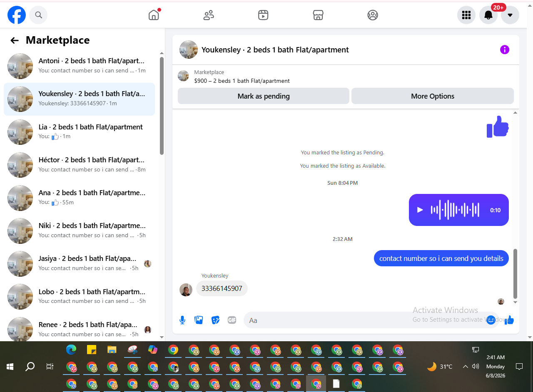533x392 pixels.
Task: Launch Microsoft Edge from the taskbar
Action: point(71,350)
